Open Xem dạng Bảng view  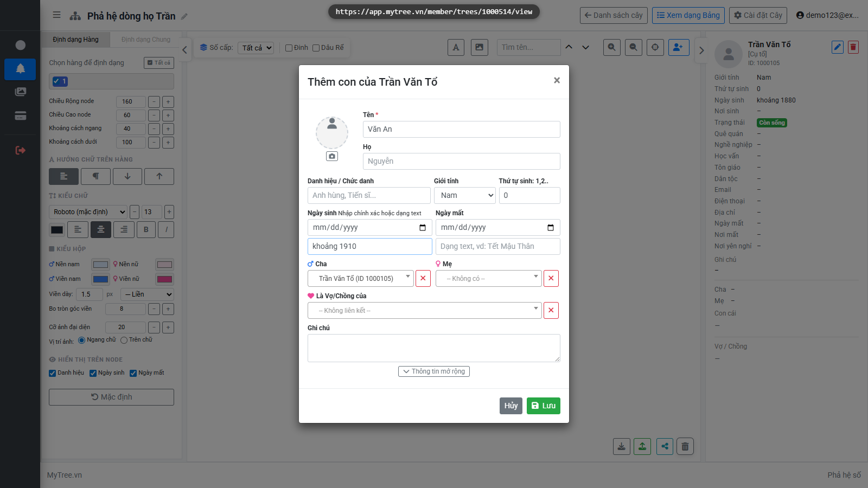click(688, 15)
